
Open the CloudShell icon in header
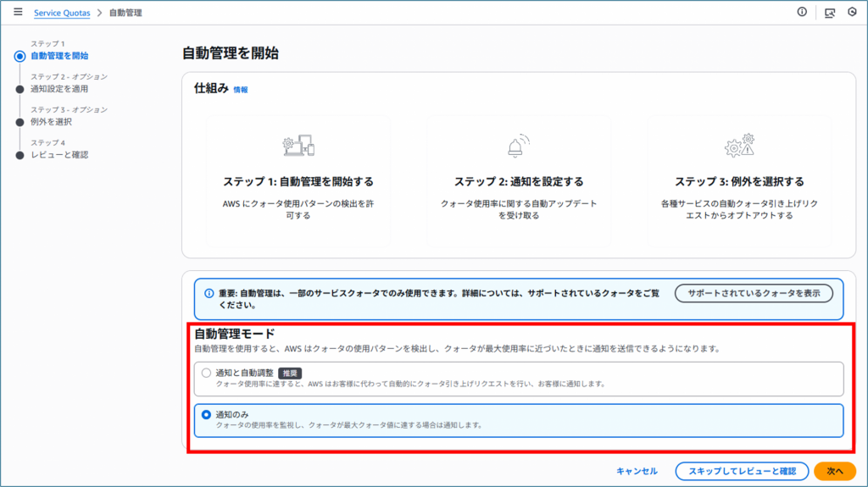click(830, 13)
